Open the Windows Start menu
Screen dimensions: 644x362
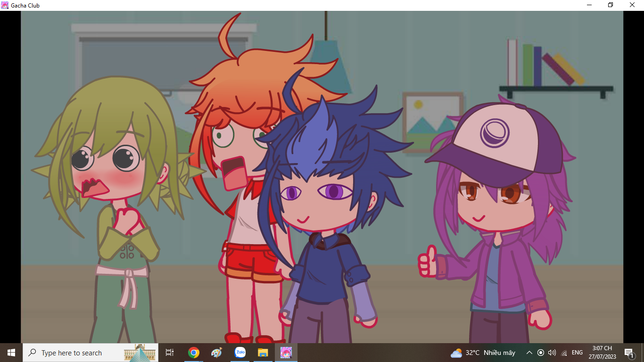tap(11, 353)
